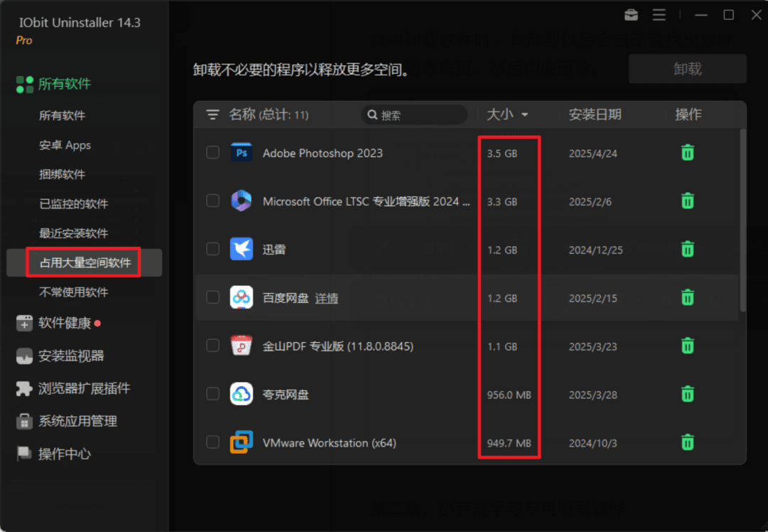Open the hamburger menu icon in title bar
Image resolution: width=768 pixels, height=532 pixels.
659,15
